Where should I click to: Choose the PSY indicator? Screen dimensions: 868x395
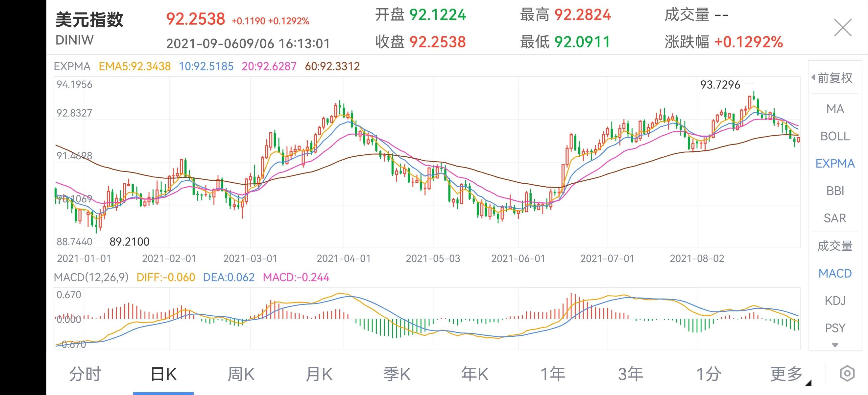tap(835, 328)
